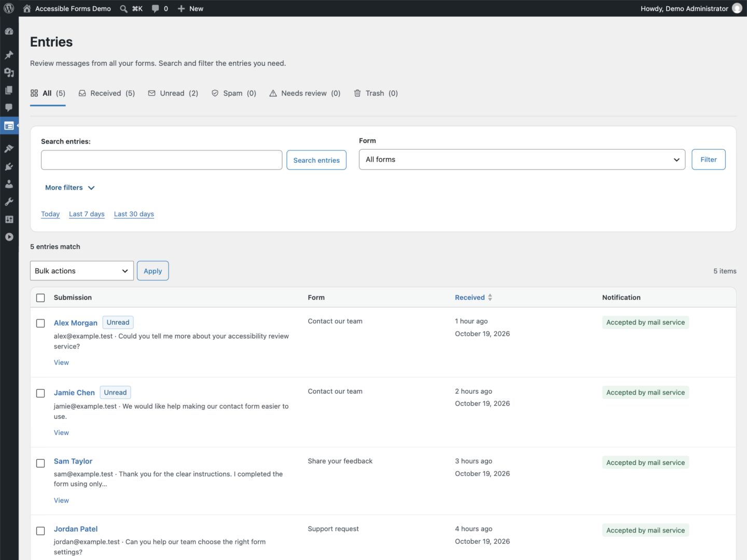Open Settings via the sliders icon

[x=9, y=219]
